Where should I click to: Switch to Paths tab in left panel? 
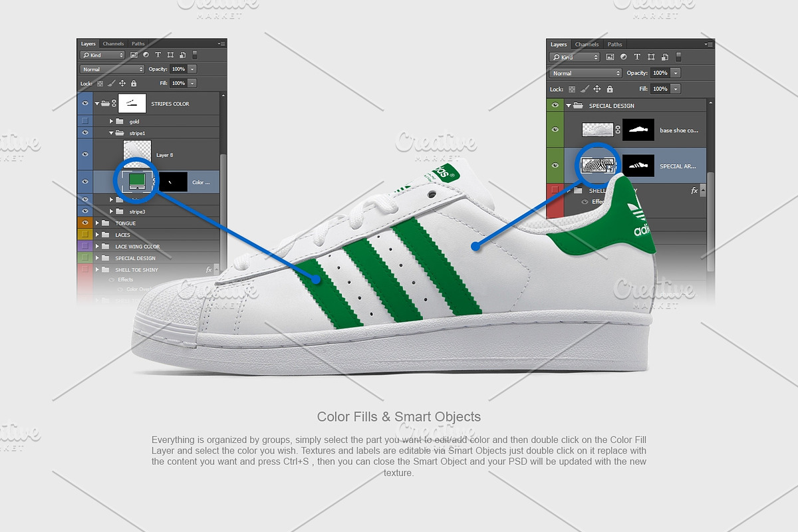[138, 44]
